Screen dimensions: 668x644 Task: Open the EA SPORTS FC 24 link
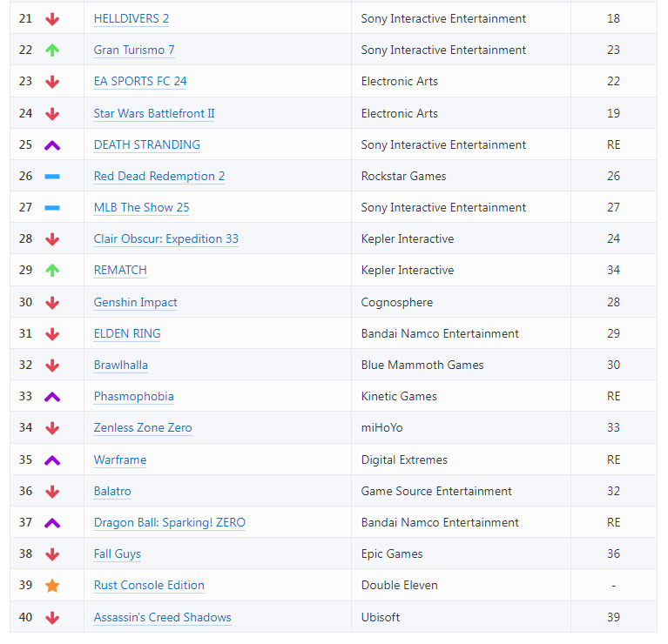point(140,81)
